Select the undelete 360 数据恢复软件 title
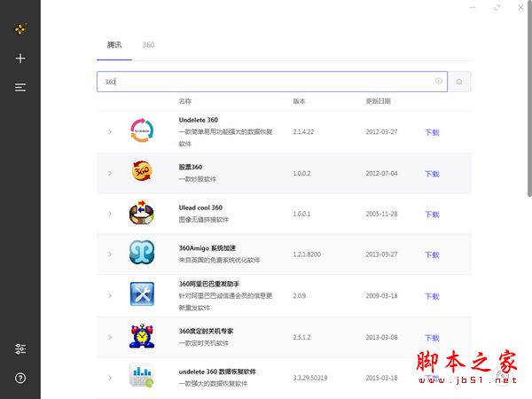 click(217, 372)
